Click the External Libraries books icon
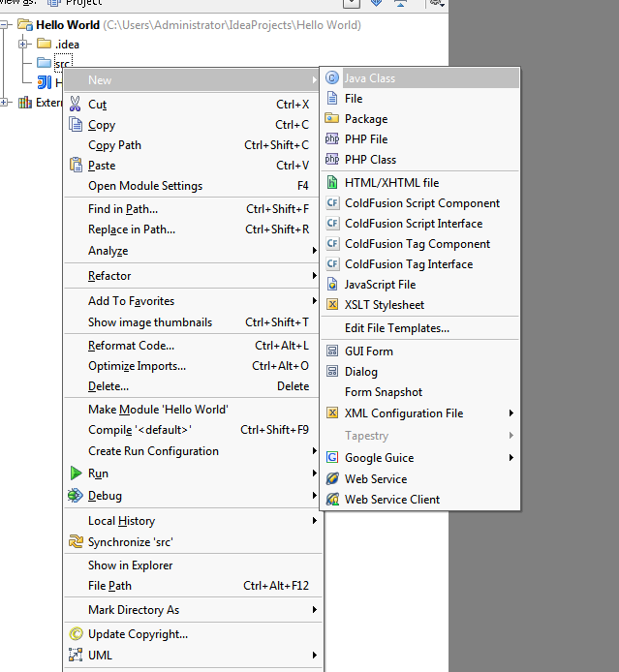 25,103
